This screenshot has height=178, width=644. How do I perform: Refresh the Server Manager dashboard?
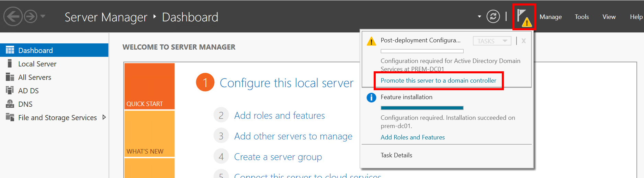[493, 16]
